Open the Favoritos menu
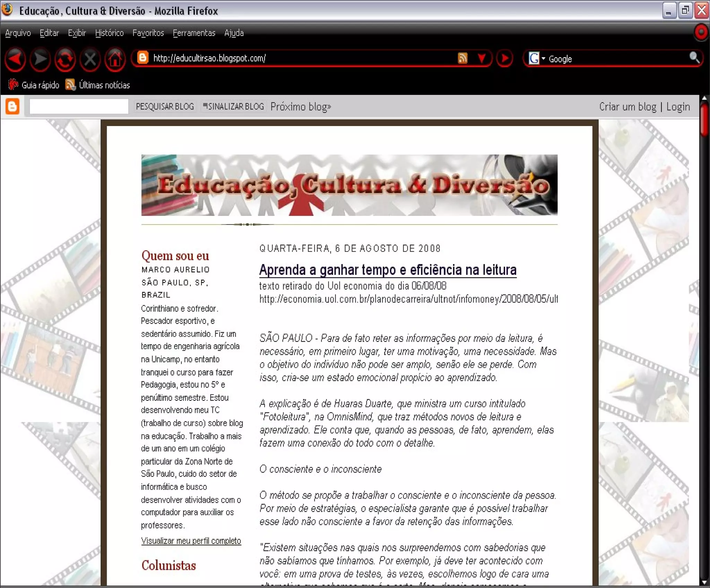The image size is (710, 588). [x=148, y=33]
